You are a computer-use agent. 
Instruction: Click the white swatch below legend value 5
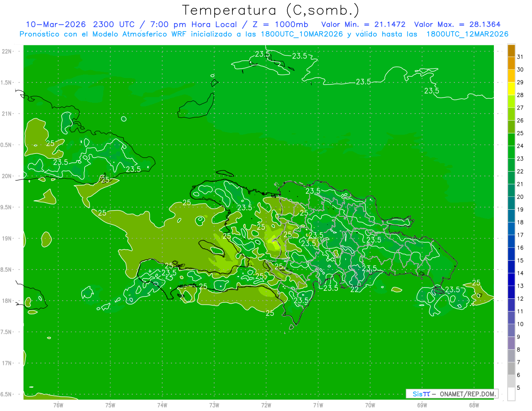[x=511, y=394]
